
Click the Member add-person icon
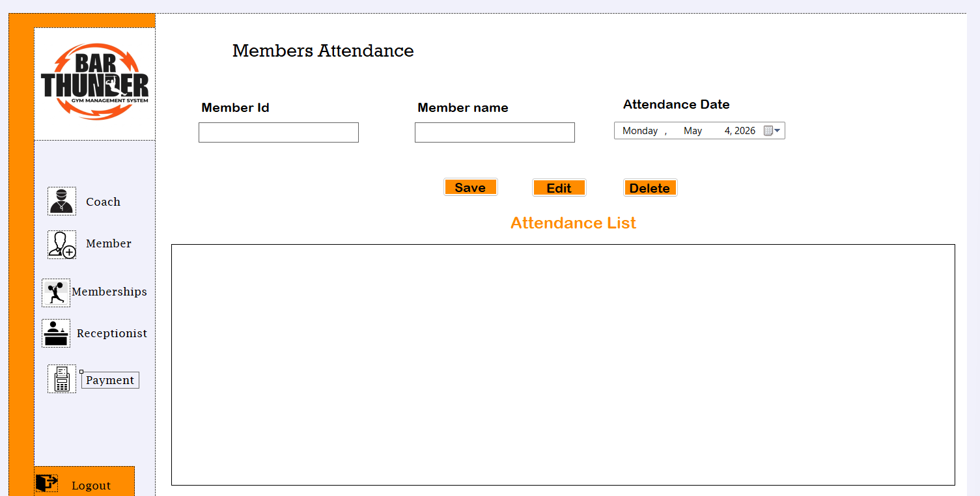pyautogui.click(x=62, y=245)
